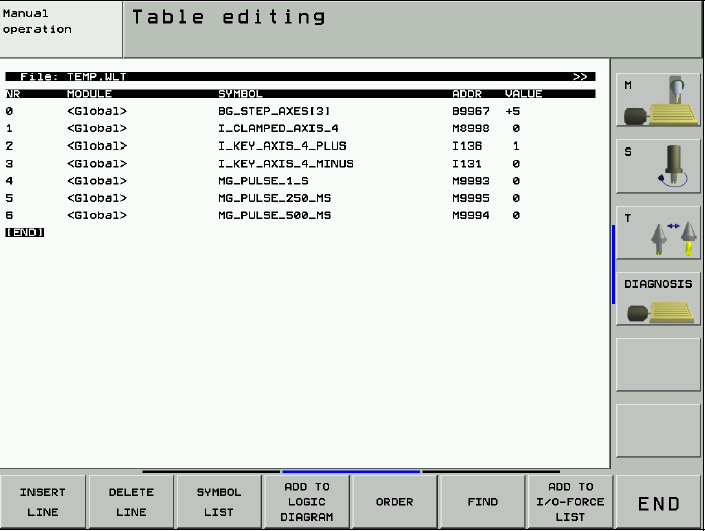Click the value of I_KEY_AXIS_4_PLUS
Screen dimensions: 705x531
[515, 146]
